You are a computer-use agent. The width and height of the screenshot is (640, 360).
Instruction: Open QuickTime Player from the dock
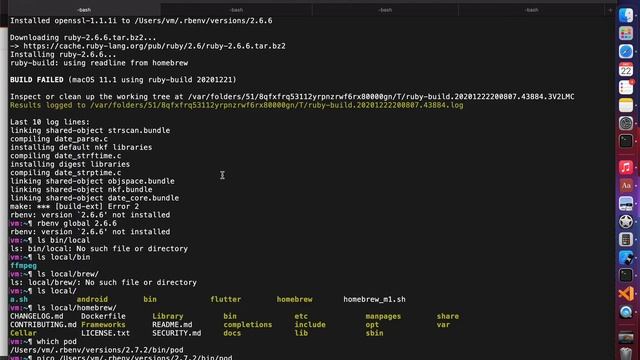[x=626, y=312]
